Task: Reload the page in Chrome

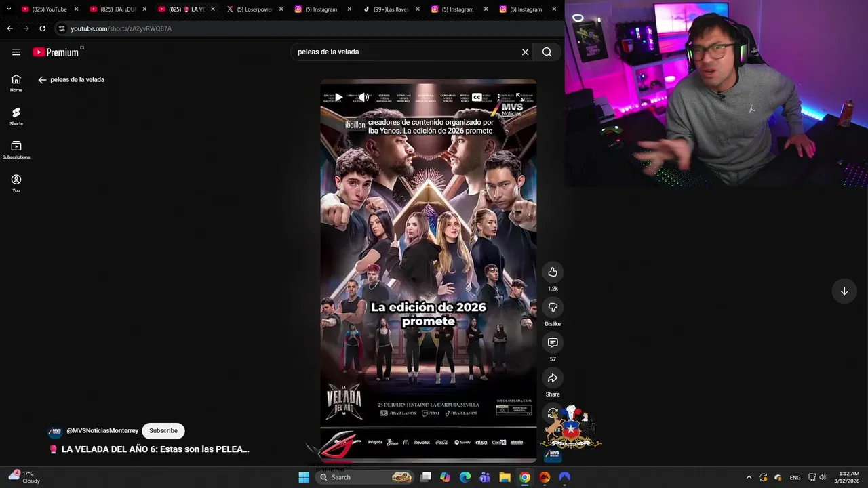Action: click(42, 28)
